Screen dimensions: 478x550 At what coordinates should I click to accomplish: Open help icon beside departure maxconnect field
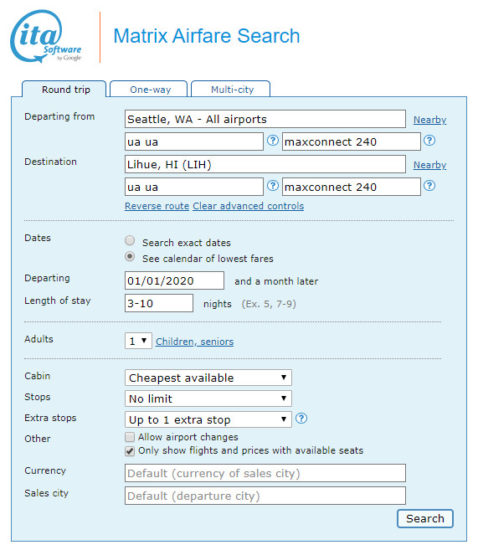tap(429, 141)
